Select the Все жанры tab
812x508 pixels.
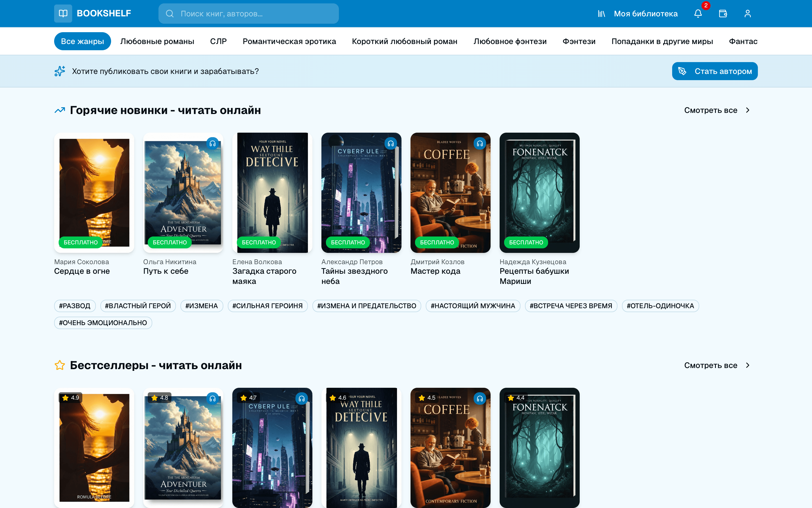click(83, 41)
